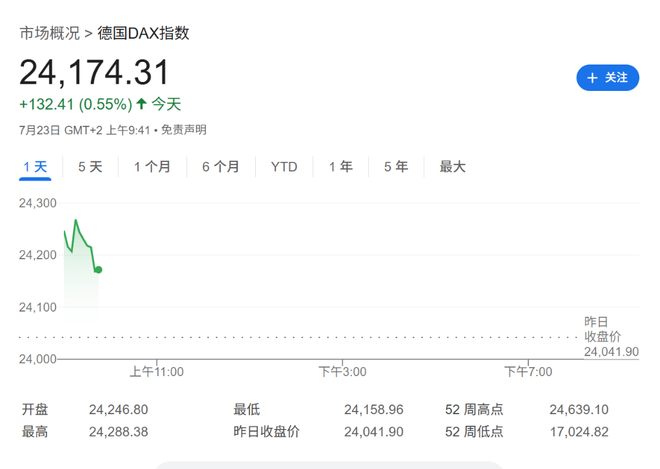Click the 开盘 value 24,246.80
The height and width of the screenshot is (469, 660).
coord(118,410)
